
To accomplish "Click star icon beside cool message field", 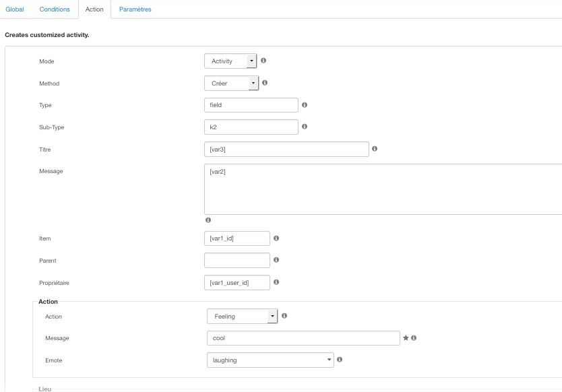I will (406, 338).
